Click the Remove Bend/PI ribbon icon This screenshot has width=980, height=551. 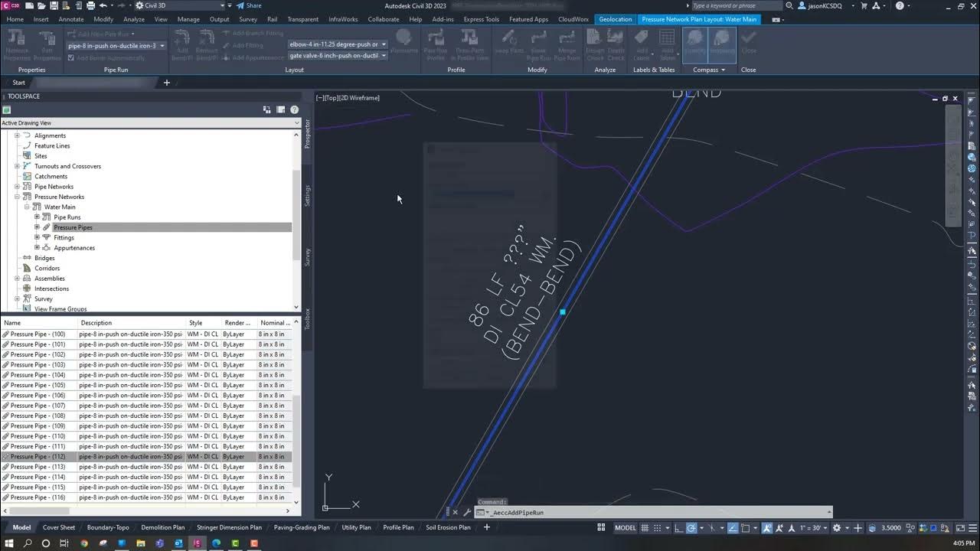[x=207, y=45]
